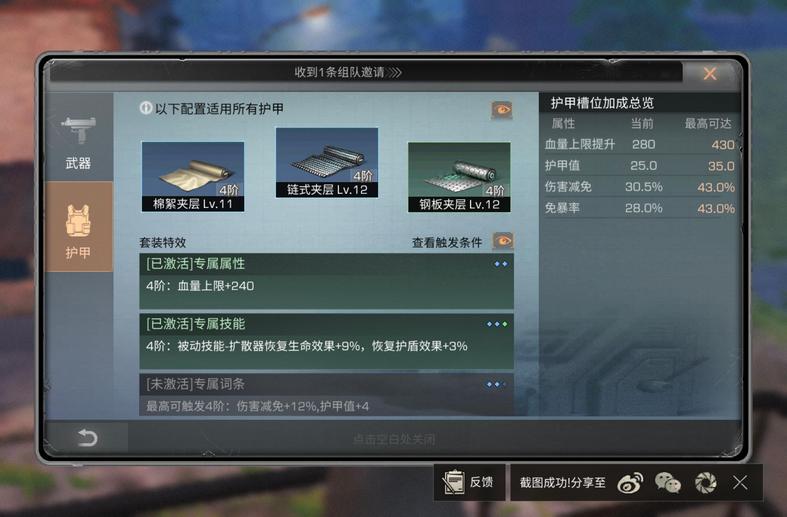This screenshot has height=517, width=787.
Task: Share screenshot to Weibo
Action: point(630,483)
